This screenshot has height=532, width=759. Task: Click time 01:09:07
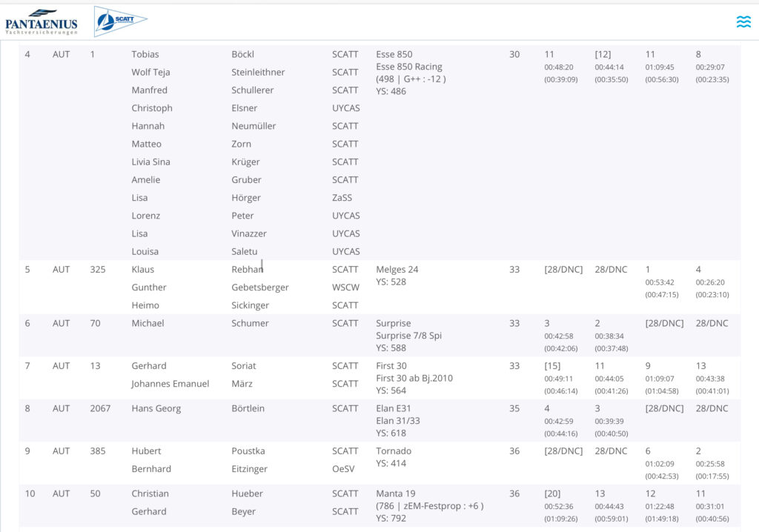pyautogui.click(x=659, y=379)
